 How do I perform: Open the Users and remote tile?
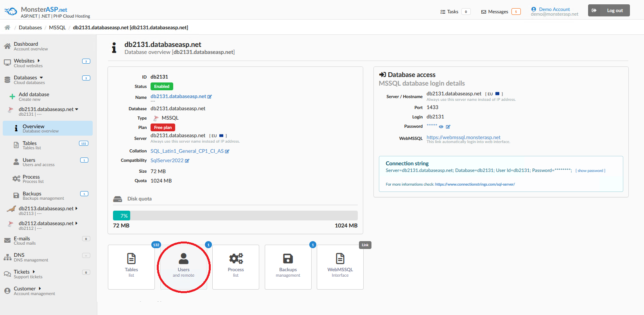coord(184,267)
